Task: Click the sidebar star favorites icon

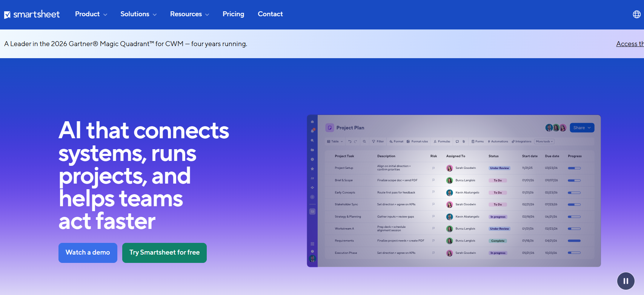Action: (312, 169)
